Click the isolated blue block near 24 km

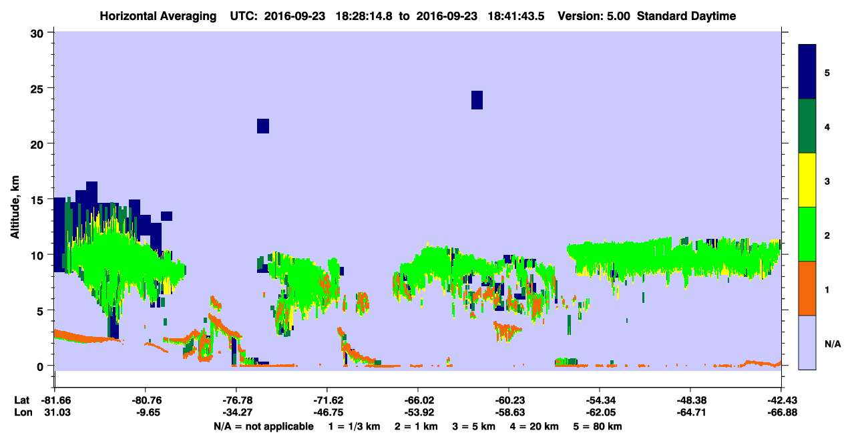pyautogui.click(x=477, y=99)
